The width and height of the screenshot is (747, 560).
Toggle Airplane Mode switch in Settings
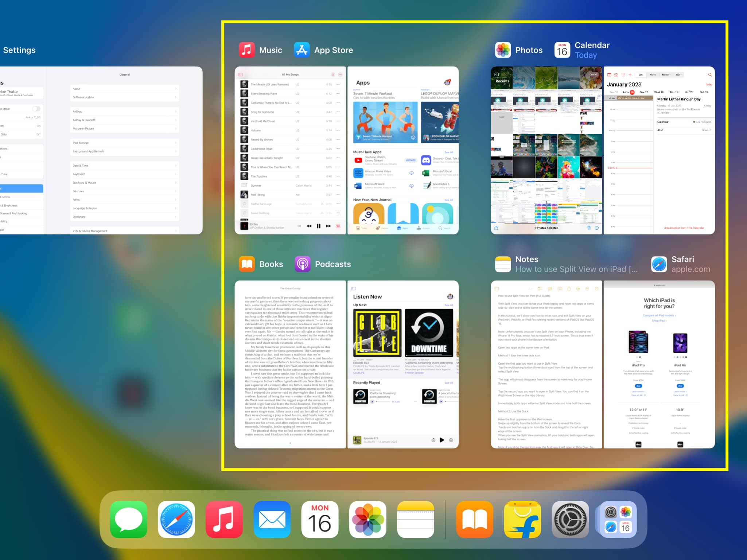pos(36,109)
